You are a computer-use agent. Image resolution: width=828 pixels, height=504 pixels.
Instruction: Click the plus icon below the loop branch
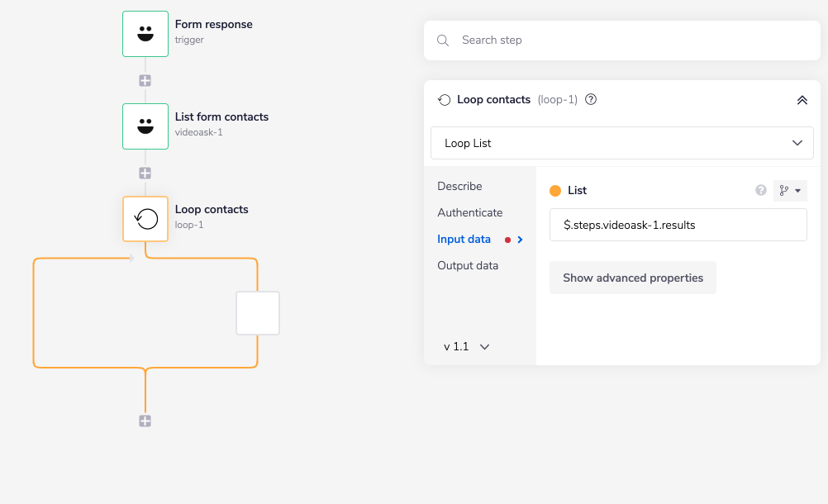pos(145,421)
